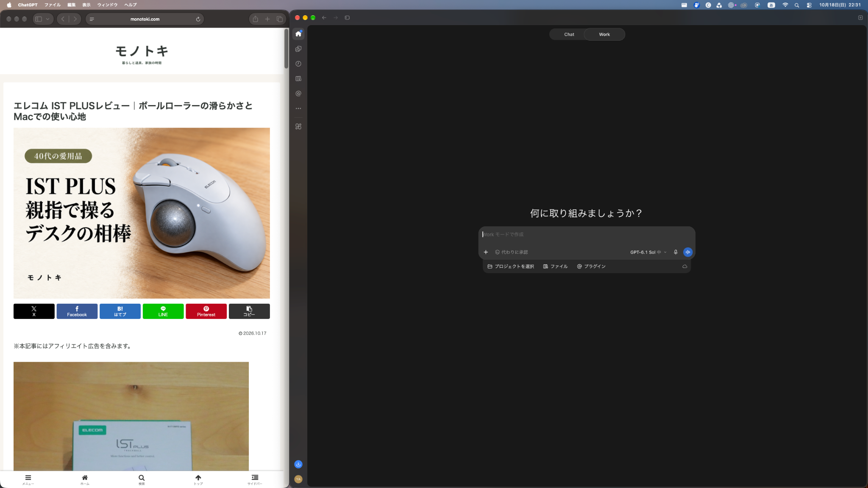Image resolution: width=868 pixels, height=488 pixels.
Task: Expand Safari sidebar dropdown chevron
Action: pyautogui.click(x=48, y=19)
